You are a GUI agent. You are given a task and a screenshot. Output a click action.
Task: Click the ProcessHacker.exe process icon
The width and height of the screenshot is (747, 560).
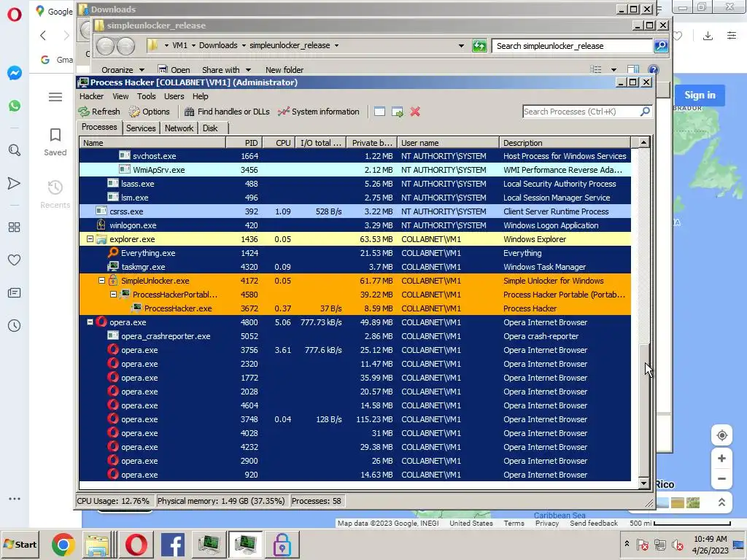tap(136, 308)
